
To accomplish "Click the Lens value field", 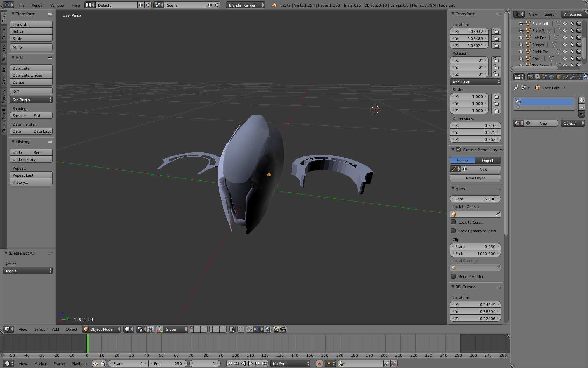I will pyautogui.click(x=475, y=199).
